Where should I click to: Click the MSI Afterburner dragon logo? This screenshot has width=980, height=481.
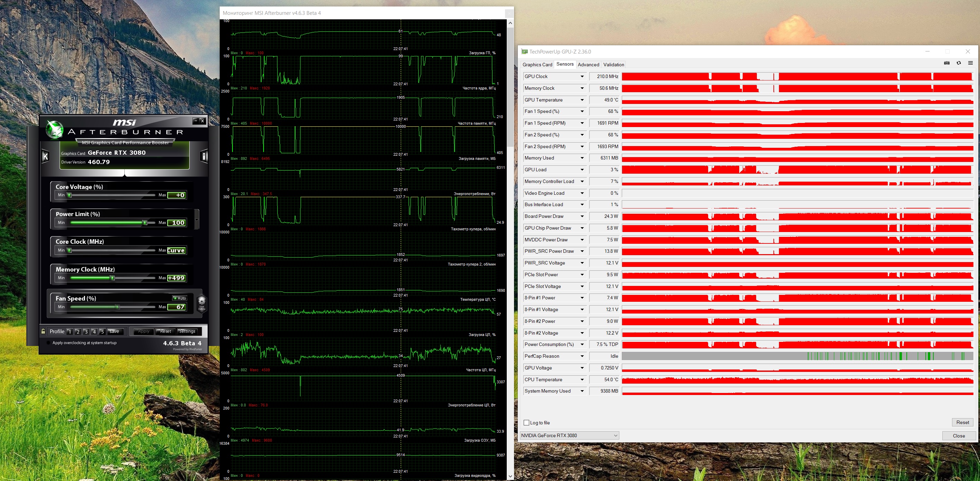pos(55,130)
